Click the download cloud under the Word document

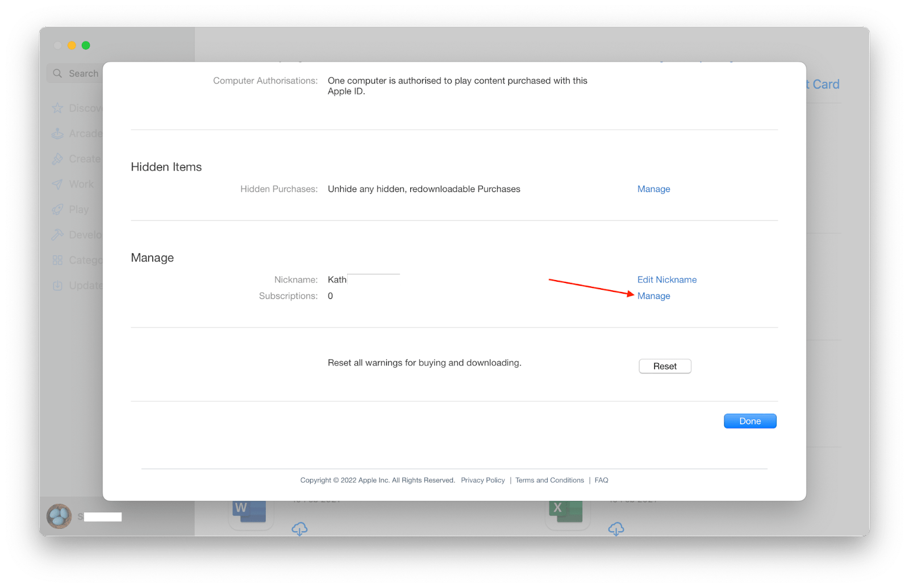(x=299, y=529)
